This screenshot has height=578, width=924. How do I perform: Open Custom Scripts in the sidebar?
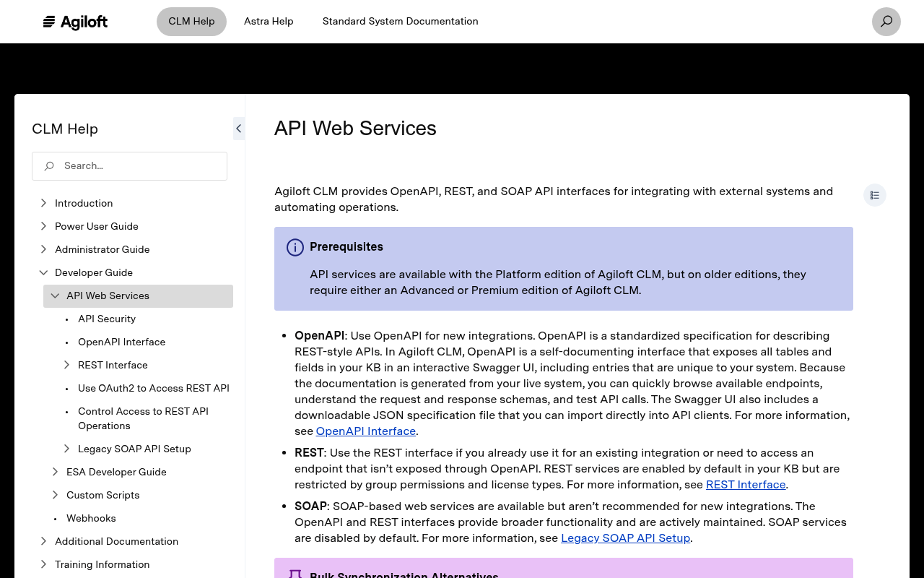(103, 495)
